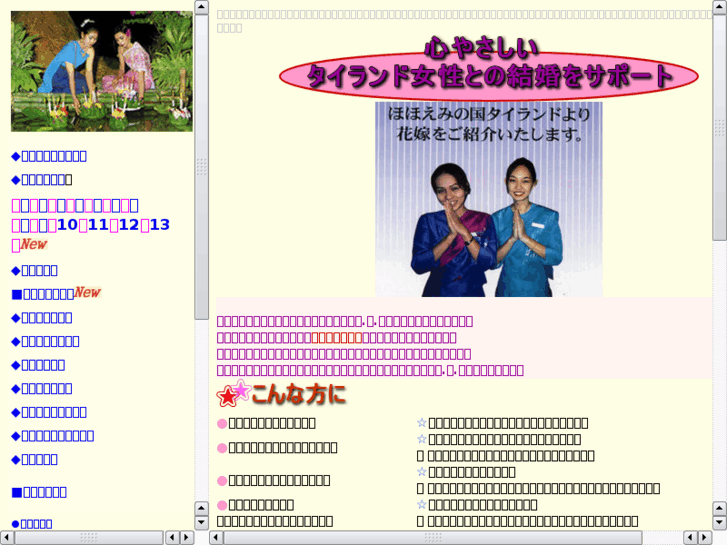Open page link number 13
The height and width of the screenshot is (545, 727).
[x=159, y=225]
